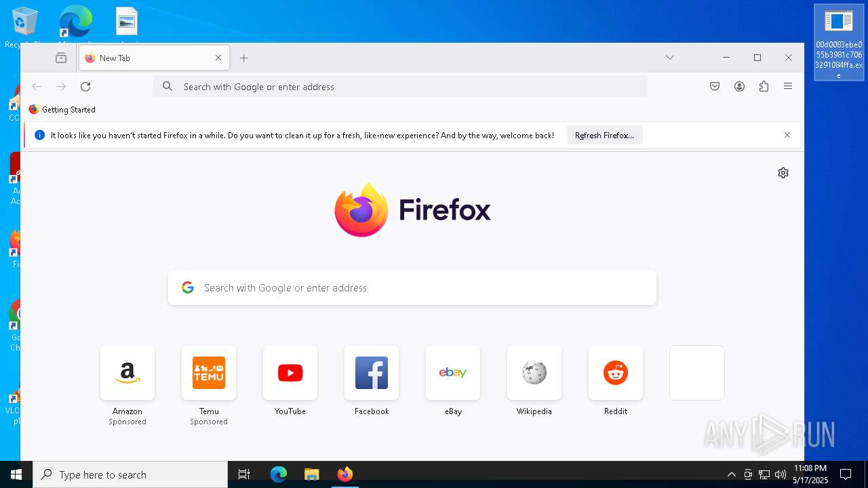Maximize the Firefox window
The width and height of the screenshot is (868, 488).
point(757,58)
